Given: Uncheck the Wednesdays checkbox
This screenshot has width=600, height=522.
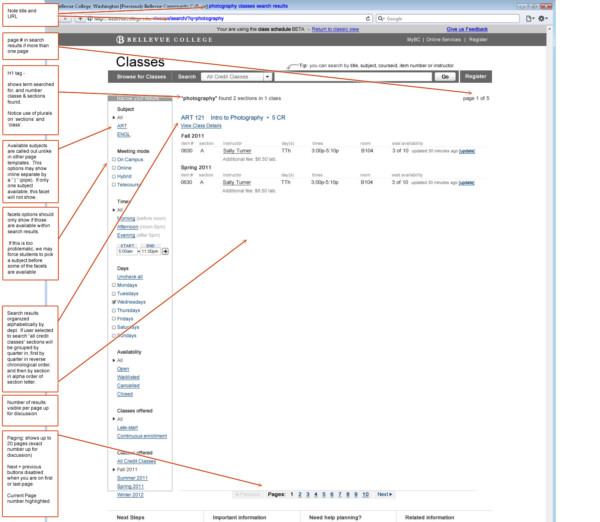Looking at the screenshot, I should pyautogui.click(x=114, y=302).
